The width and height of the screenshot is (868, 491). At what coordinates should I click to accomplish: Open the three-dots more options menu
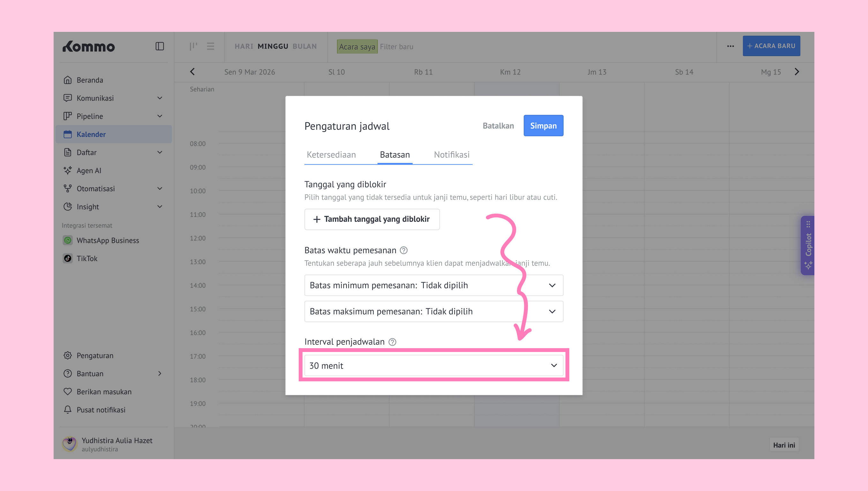click(730, 46)
